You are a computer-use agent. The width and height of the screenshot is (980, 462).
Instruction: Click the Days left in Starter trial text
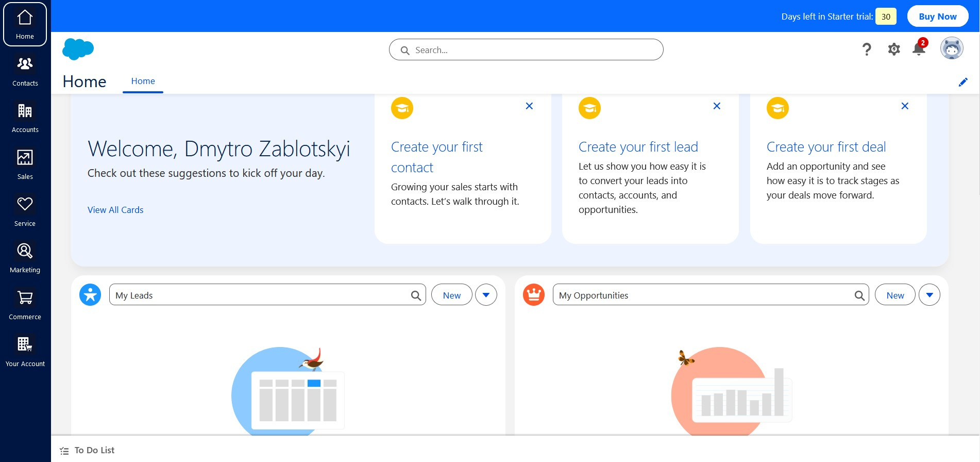[x=827, y=16]
